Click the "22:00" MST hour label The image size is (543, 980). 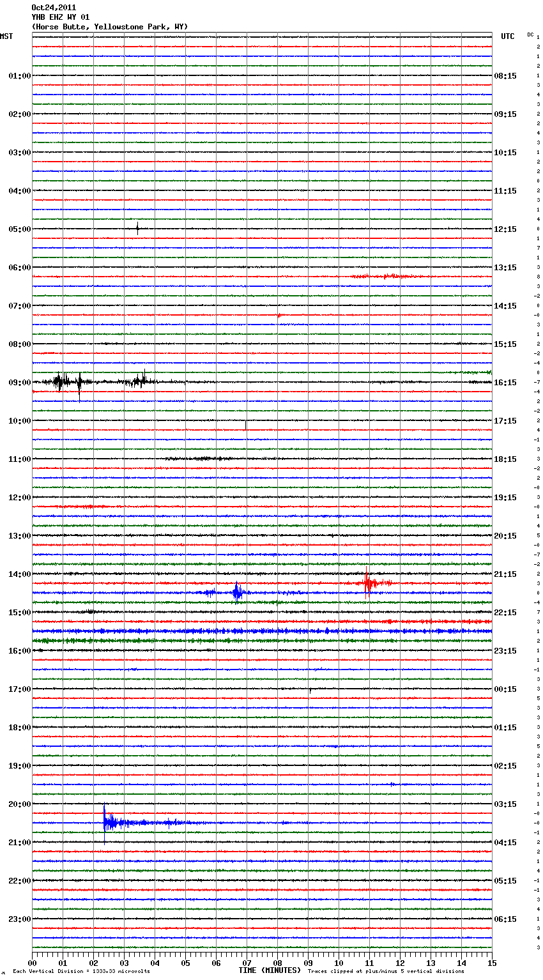[20, 881]
